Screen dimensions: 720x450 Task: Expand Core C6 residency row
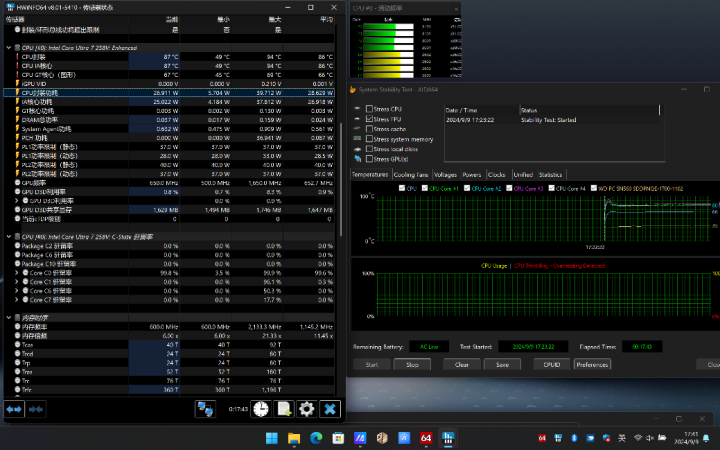tap(17, 291)
